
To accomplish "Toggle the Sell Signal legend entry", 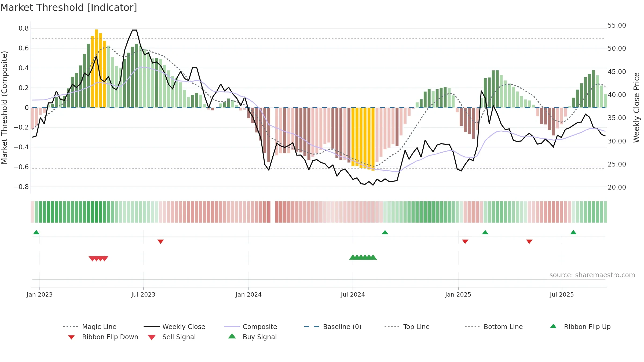I will pyautogui.click(x=172, y=337).
